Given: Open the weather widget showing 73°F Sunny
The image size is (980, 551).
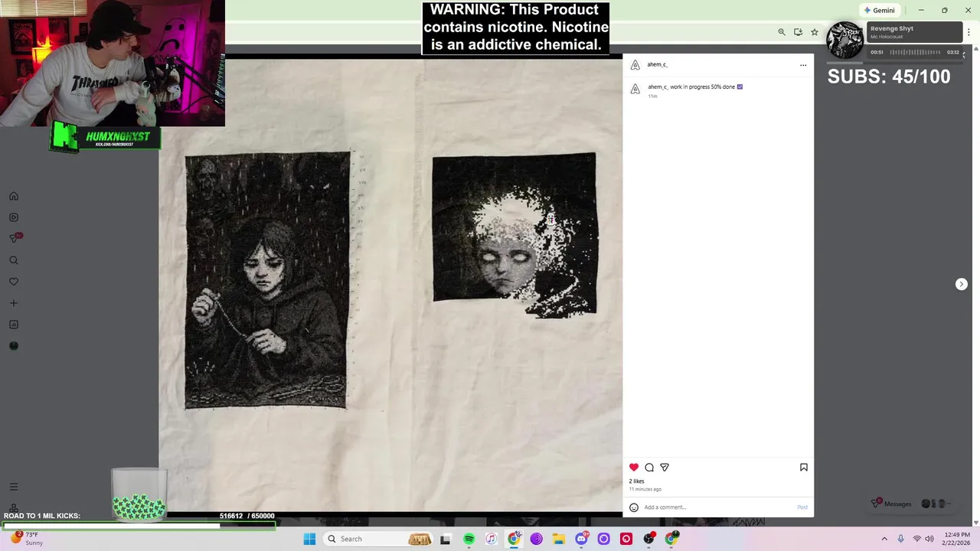Looking at the screenshot, I should [27, 539].
